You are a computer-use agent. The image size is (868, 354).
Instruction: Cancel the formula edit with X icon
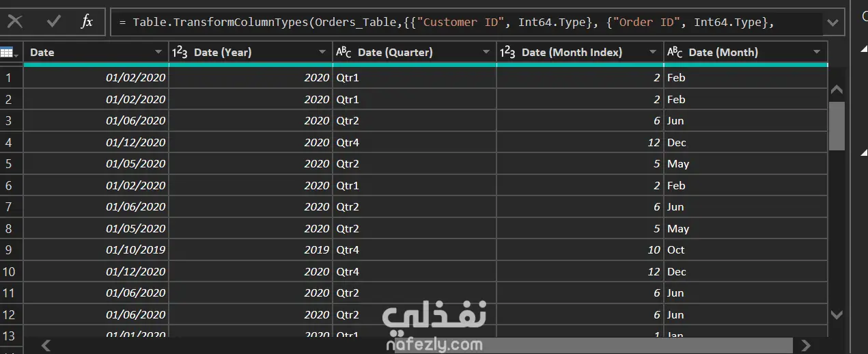(x=15, y=22)
